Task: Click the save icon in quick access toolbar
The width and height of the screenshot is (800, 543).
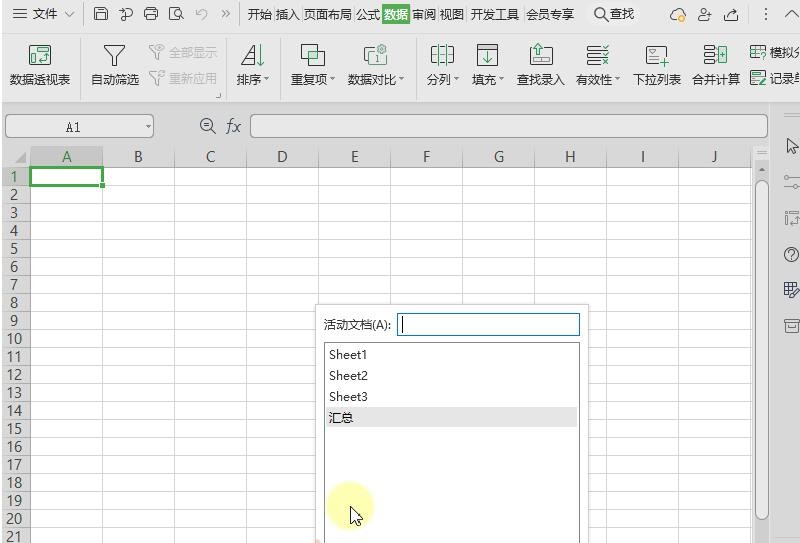Action: click(x=101, y=14)
